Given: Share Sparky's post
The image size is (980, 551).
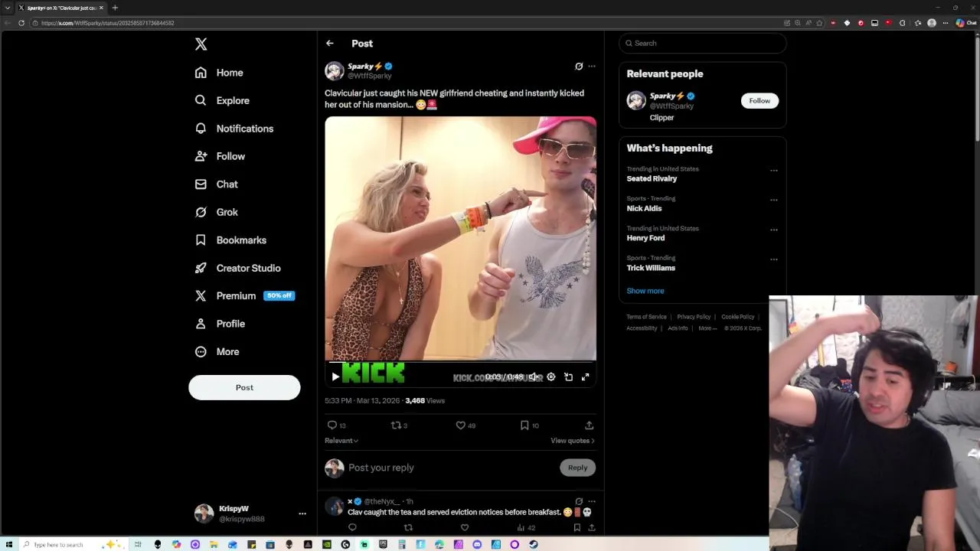Looking at the screenshot, I should (589, 425).
